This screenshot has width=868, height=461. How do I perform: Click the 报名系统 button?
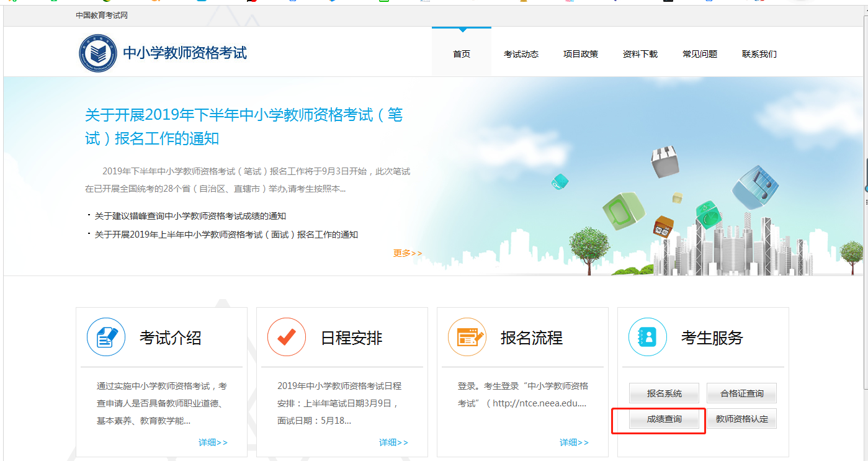point(663,393)
